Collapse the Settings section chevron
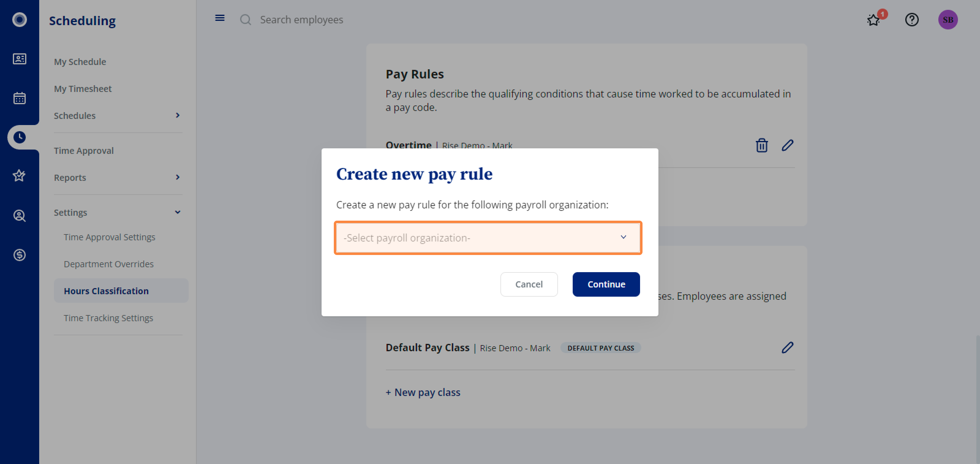The width and height of the screenshot is (980, 464). (178, 212)
